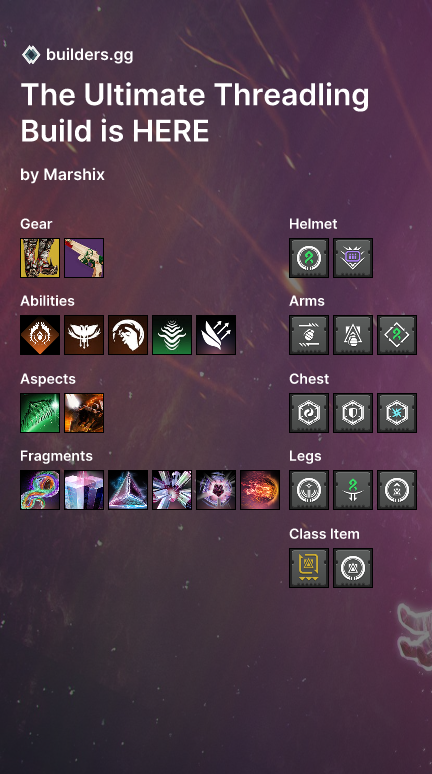
Task: Open the orange fiery aspect icon
Action: pyautogui.click(x=84, y=413)
